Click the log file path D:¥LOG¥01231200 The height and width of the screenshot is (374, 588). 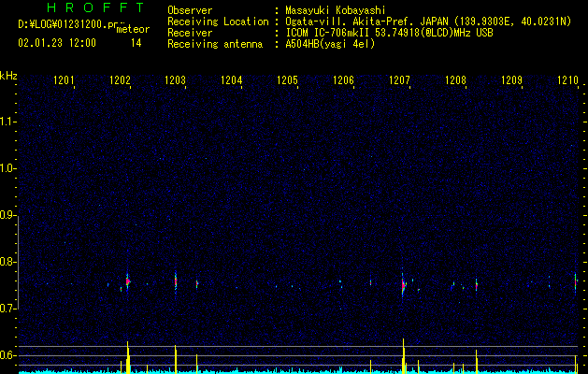tap(68, 24)
